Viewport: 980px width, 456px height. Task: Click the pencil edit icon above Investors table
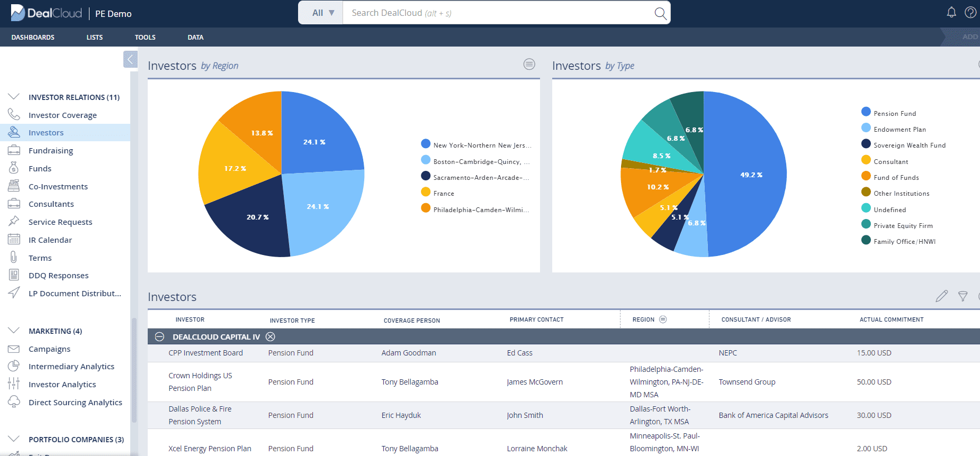[941, 296]
